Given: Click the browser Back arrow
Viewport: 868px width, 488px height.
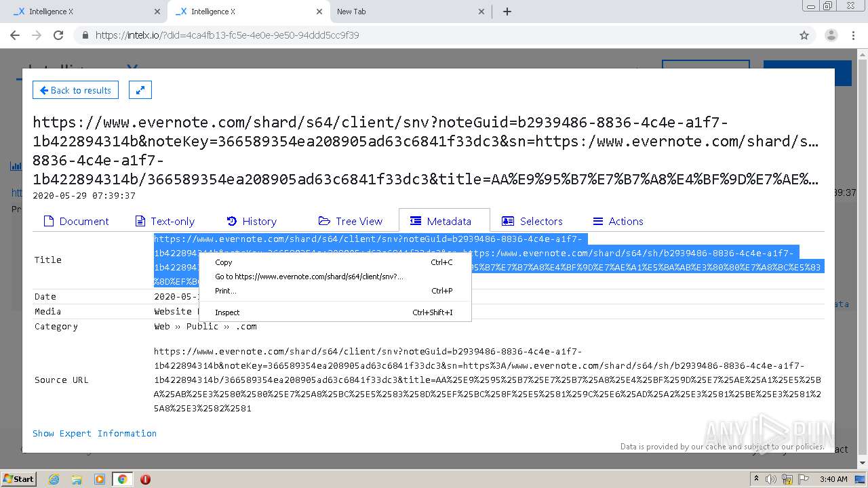Looking at the screenshot, I should (15, 35).
